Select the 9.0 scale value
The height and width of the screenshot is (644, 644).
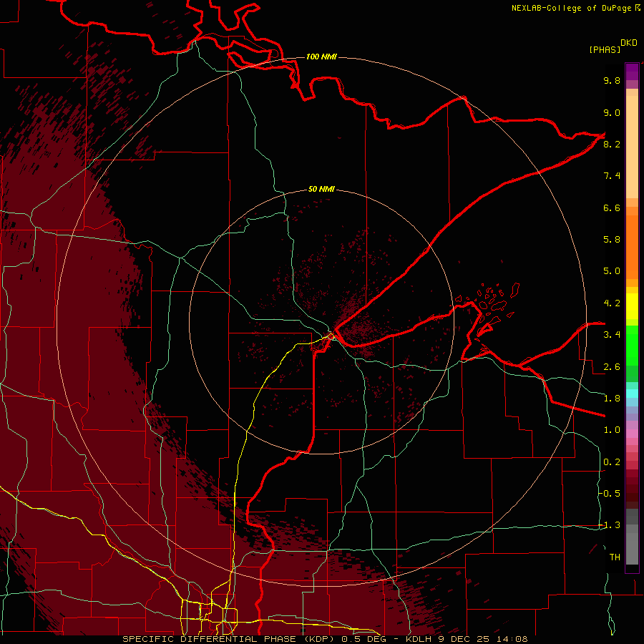pos(612,112)
